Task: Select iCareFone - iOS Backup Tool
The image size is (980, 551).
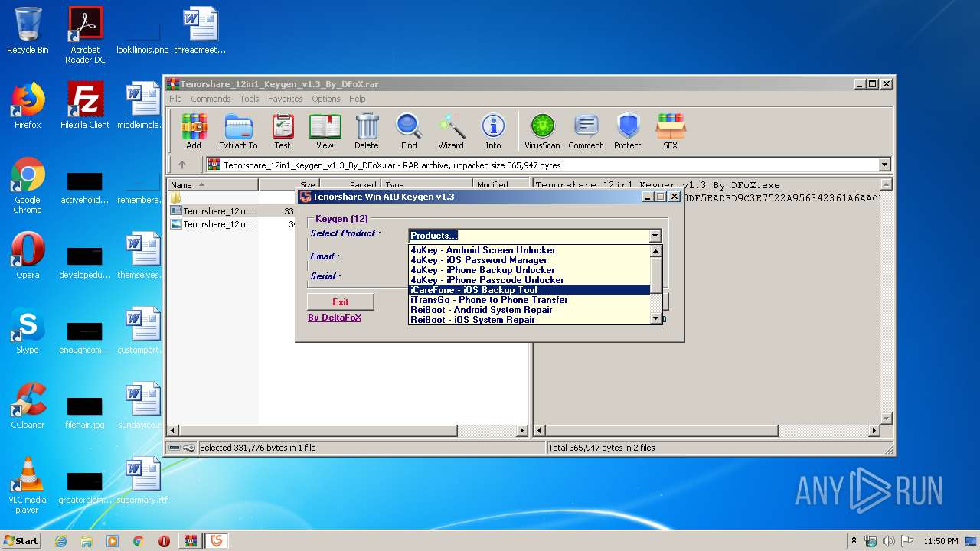Action: pyautogui.click(x=529, y=290)
